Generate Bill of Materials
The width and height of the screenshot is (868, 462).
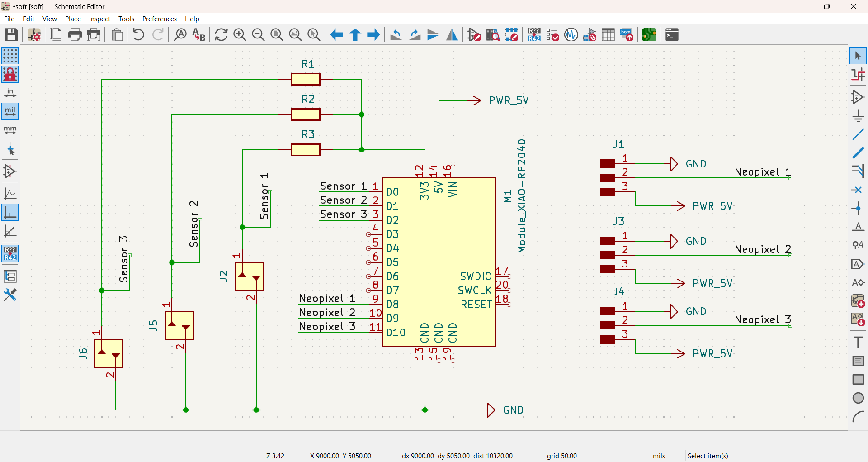pyautogui.click(x=627, y=34)
